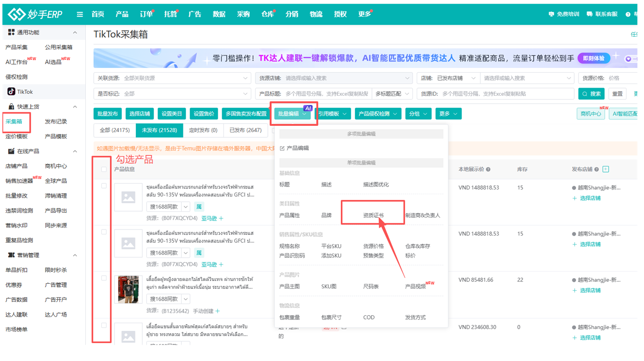Open 订单 in the top navigation

pos(146,14)
